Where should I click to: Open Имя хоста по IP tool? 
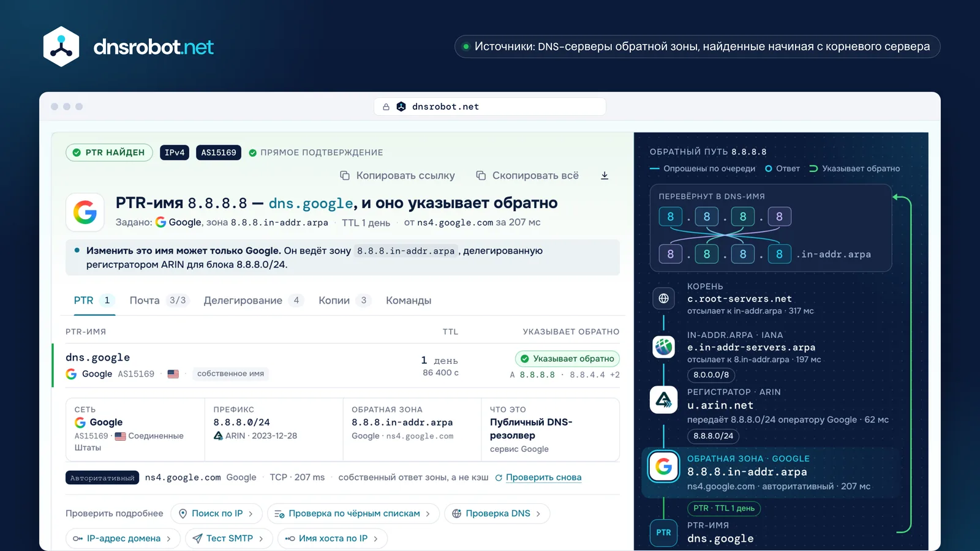tap(333, 539)
